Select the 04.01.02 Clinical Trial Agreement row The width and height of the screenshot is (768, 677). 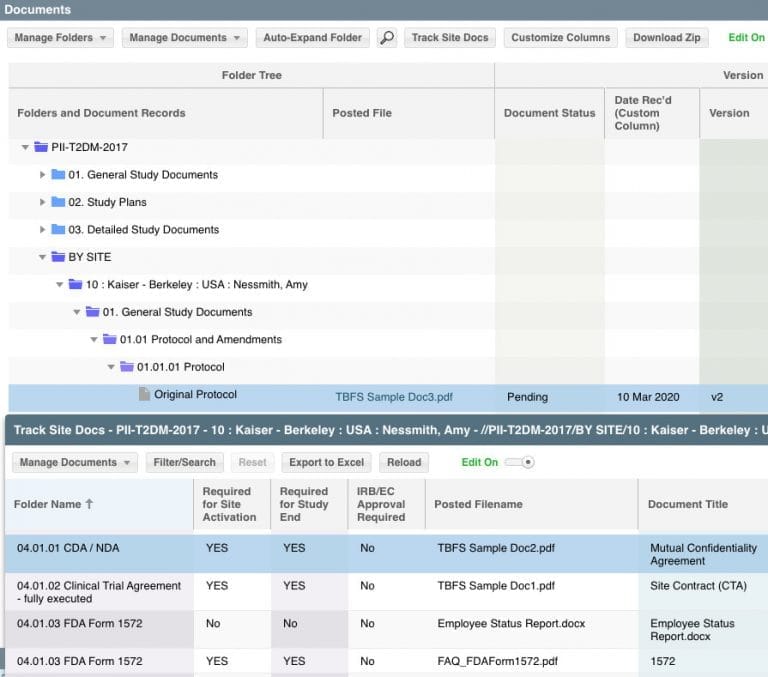pyautogui.click(x=99, y=592)
